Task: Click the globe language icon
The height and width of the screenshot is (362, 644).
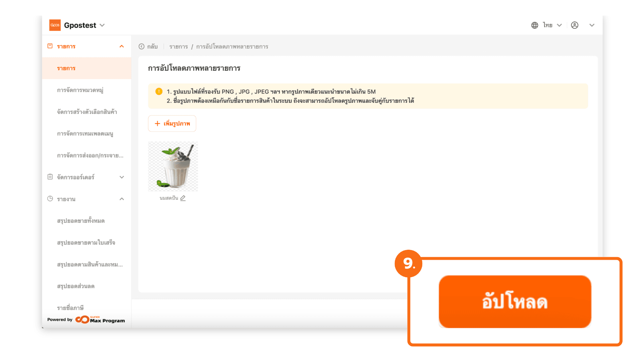Action: click(535, 25)
